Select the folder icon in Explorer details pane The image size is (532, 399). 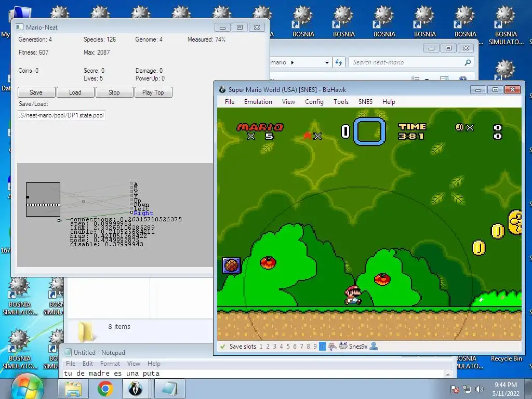86,331
